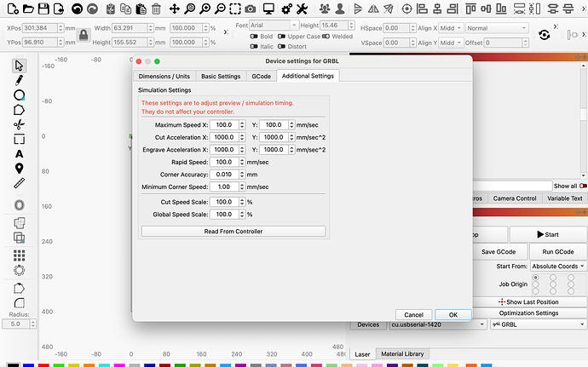Choose the Ellipse drawing tool

click(19, 95)
